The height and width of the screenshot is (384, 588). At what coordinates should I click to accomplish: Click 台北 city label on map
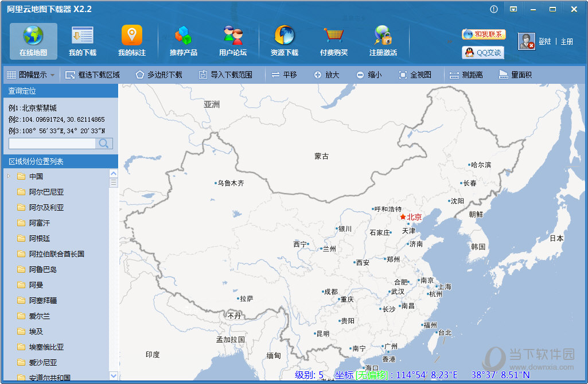pos(445,332)
